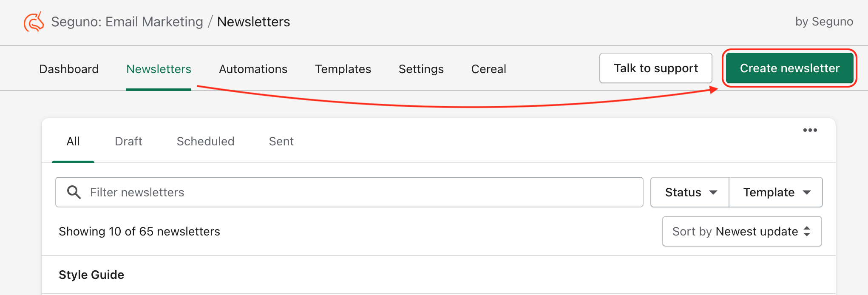The image size is (868, 295).
Task: Select the Settings navigation tab
Action: point(421,69)
